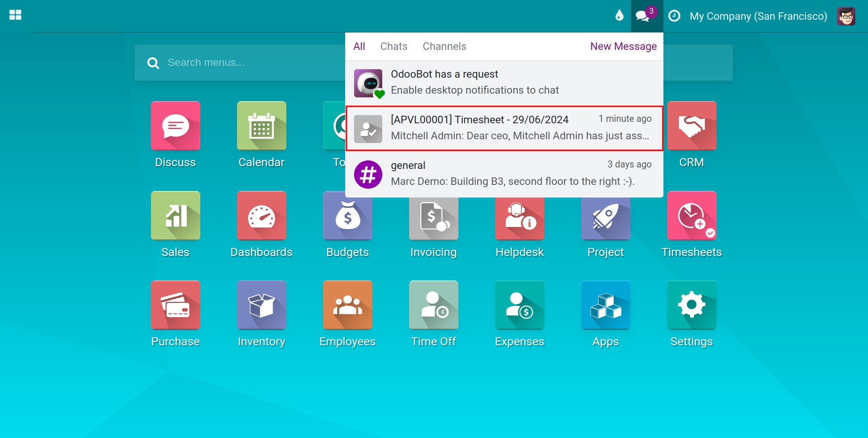Open the Discuss app
Viewport: 868px width, 438px height.
(x=175, y=126)
